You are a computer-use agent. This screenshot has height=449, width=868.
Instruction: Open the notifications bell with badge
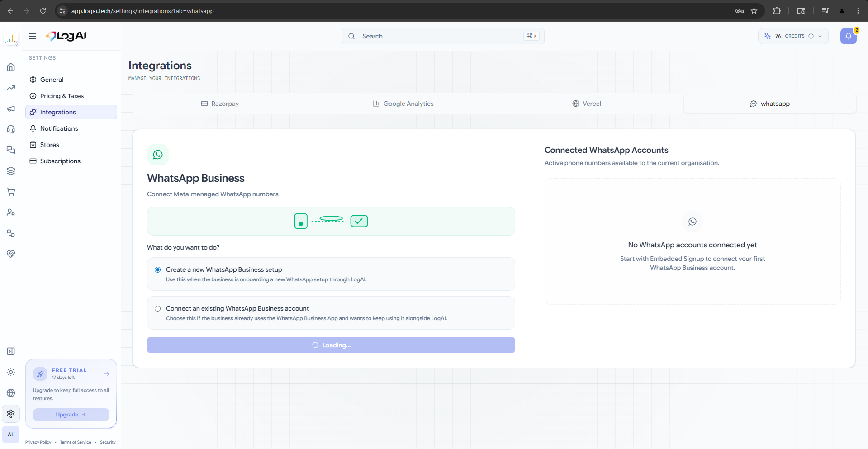tap(849, 36)
